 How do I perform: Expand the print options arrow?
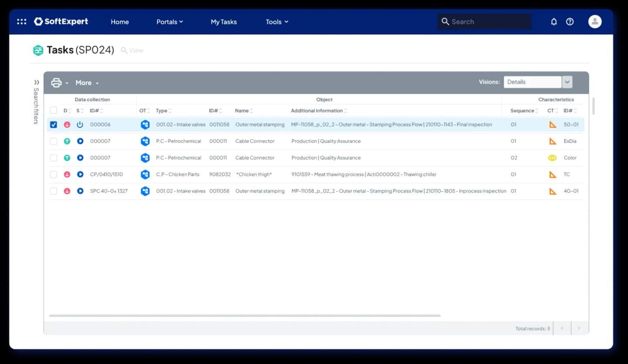pos(67,83)
